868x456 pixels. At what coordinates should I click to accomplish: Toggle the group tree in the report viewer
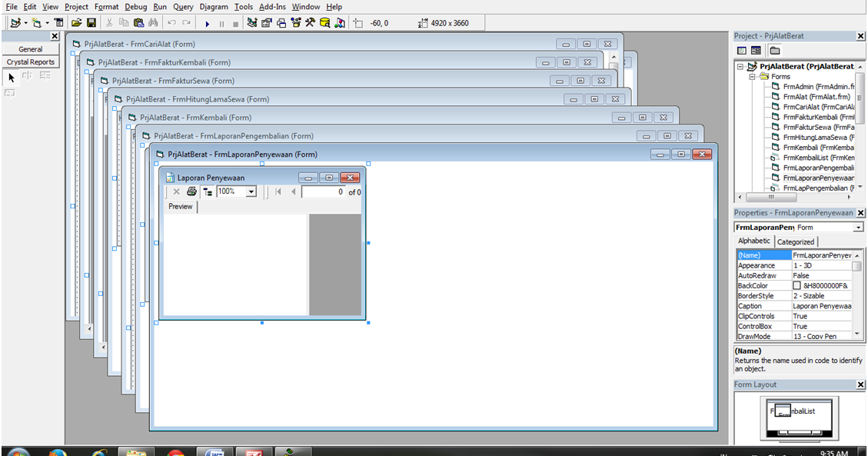[x=206, y=191]
